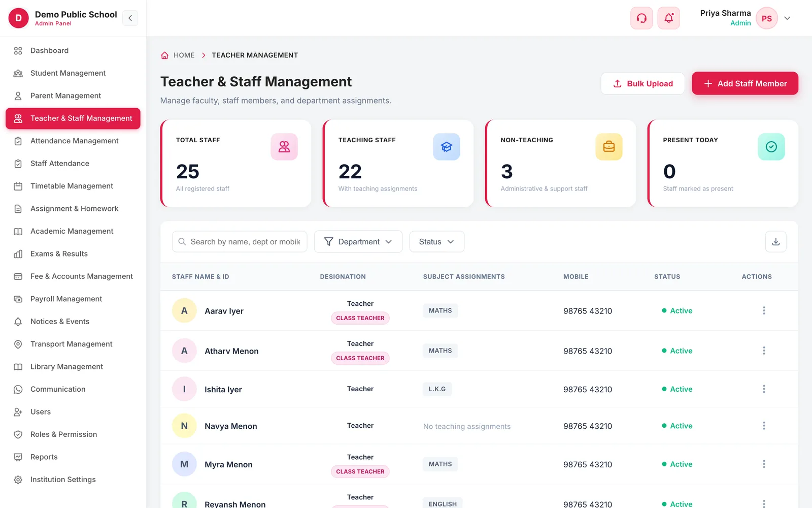Collapse the sidebar with the chevron button
Screen dimensions: 812x508
(130, 18)
